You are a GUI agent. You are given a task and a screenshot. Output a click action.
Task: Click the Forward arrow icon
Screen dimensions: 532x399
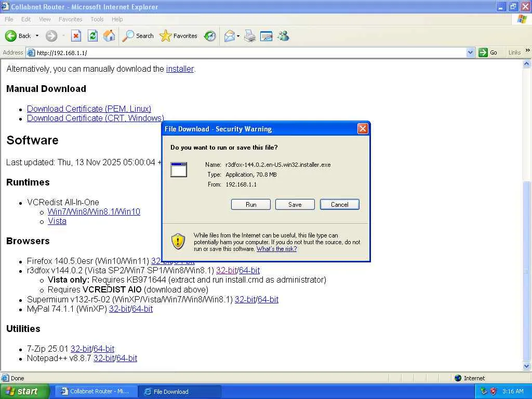51,36
